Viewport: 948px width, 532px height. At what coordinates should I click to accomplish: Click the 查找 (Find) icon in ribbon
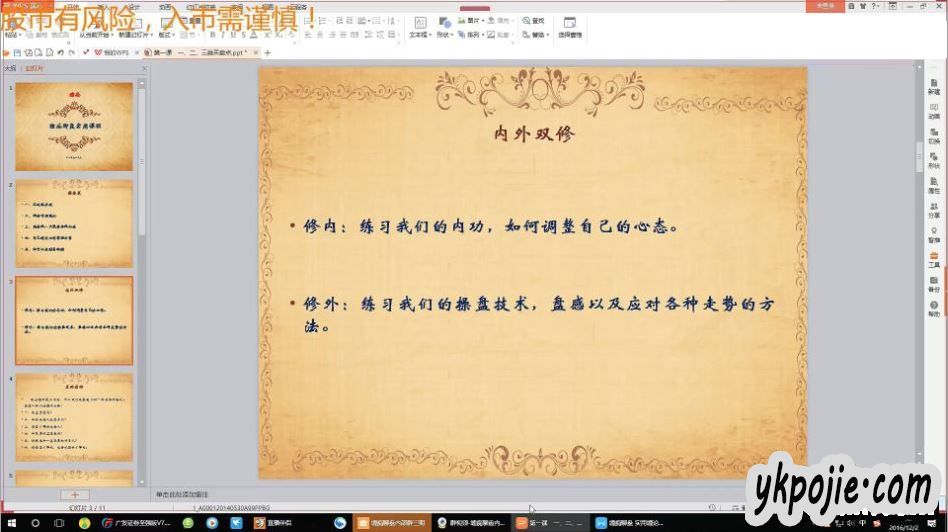(x=535, y=20)
